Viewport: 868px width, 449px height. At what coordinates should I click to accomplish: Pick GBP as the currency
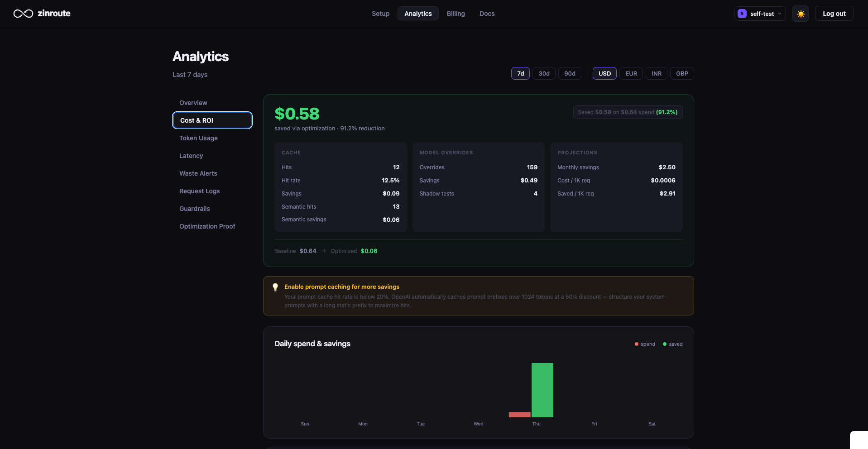[x=682, y=73]
